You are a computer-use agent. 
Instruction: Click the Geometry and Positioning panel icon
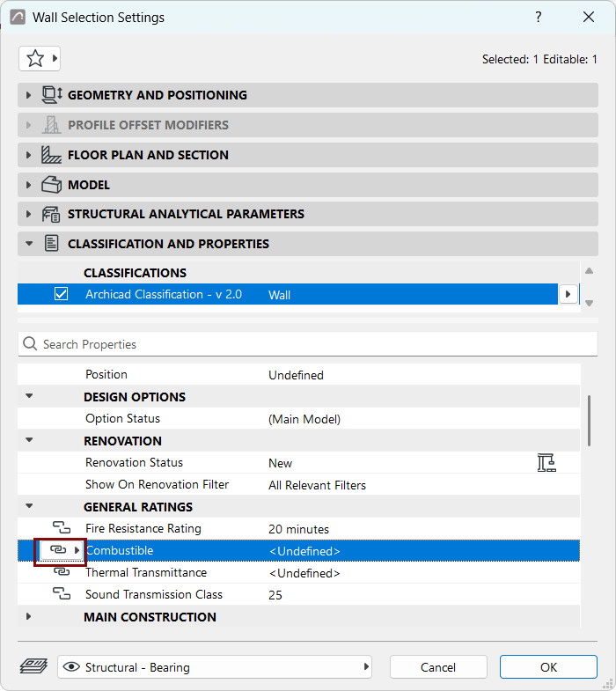pos(52,95)
